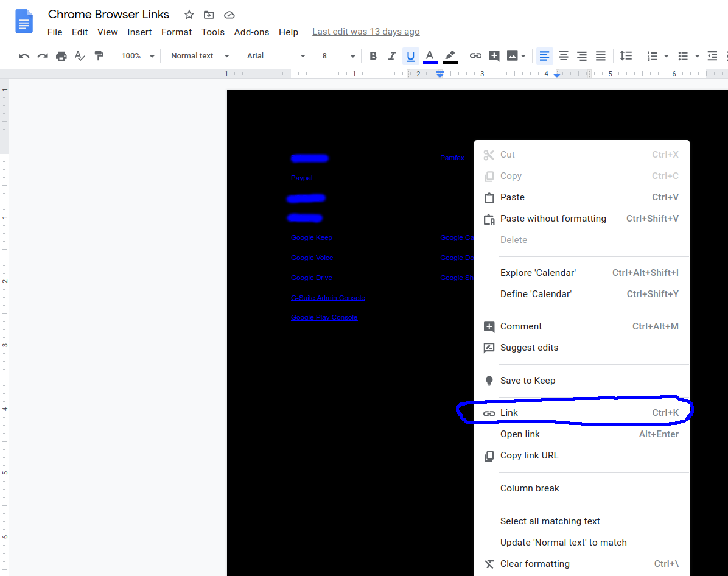Open the File menu
Screen dimensions: 728x576
(x=55, y=32)
